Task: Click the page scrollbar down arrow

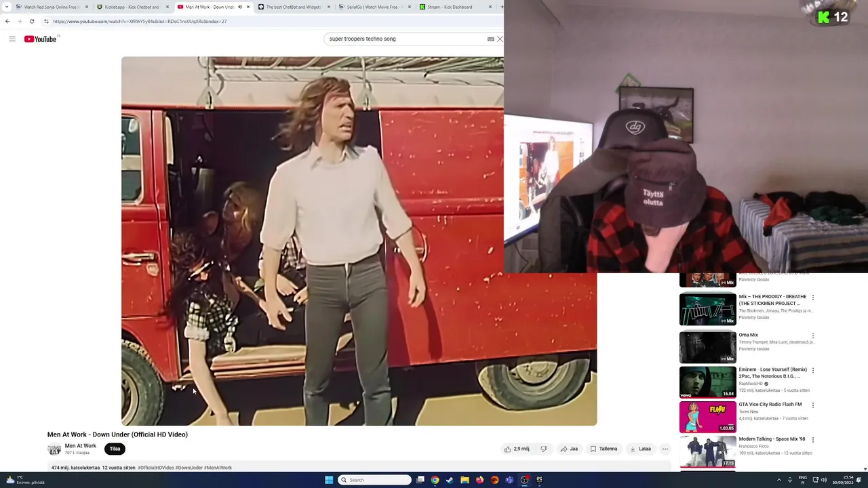Action: [x=865, y=469]
